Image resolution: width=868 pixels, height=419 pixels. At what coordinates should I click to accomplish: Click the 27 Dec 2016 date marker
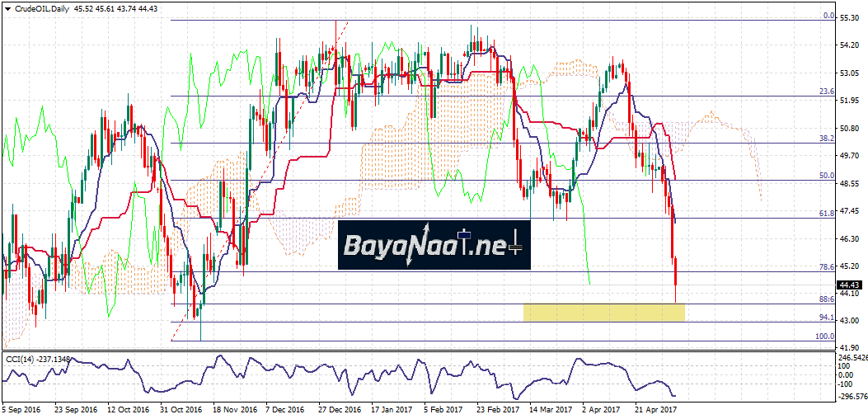(x=340, y=408)
